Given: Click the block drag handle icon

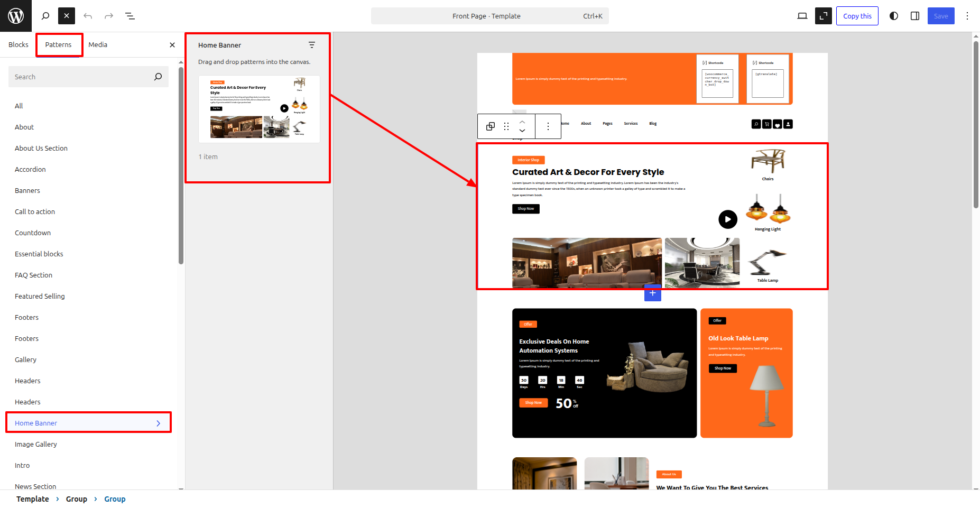Looking at the screenshot, I should (506, 126).
